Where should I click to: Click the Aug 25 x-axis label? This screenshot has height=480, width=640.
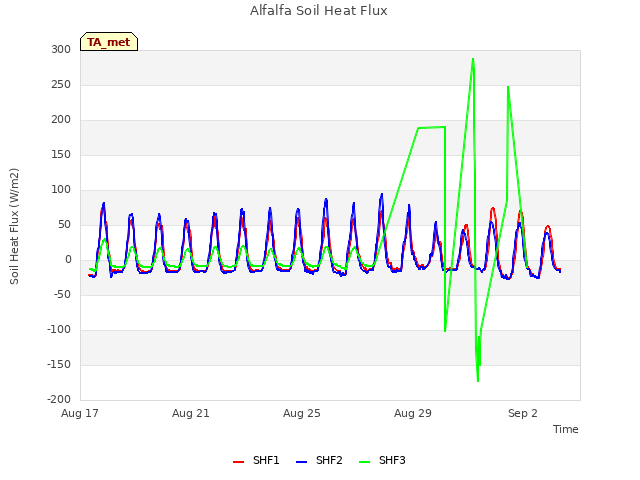302,413
